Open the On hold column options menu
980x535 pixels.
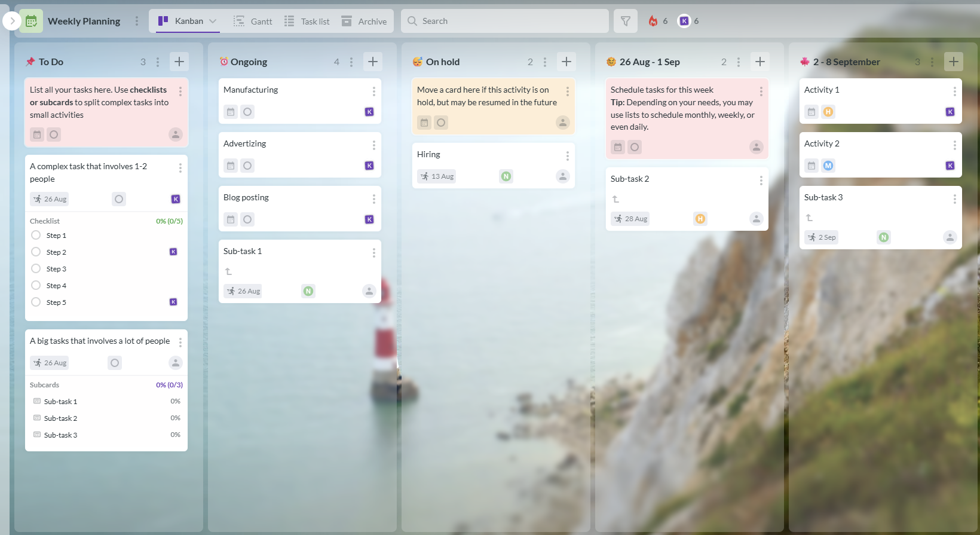click(545, 62)
